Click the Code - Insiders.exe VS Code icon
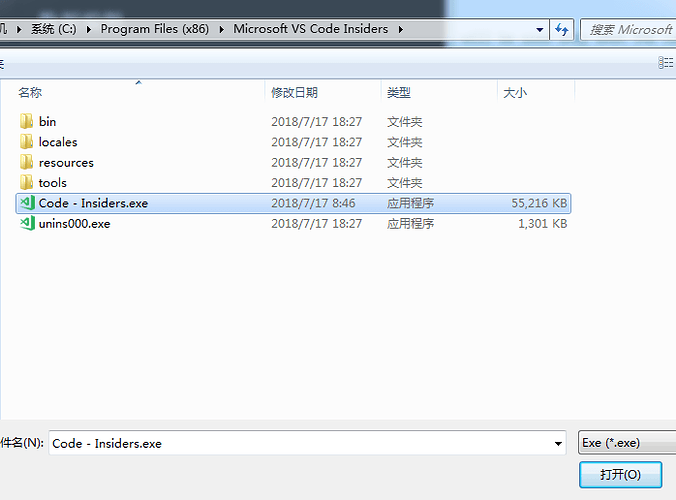The height and width of the screenshot is (500, 676). [27, 203]
